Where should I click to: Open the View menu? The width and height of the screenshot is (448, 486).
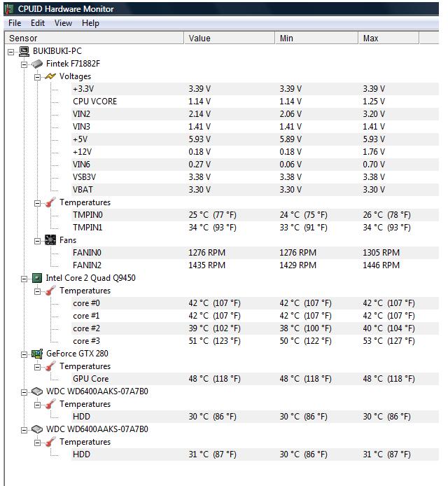click(x=63, y=23)
